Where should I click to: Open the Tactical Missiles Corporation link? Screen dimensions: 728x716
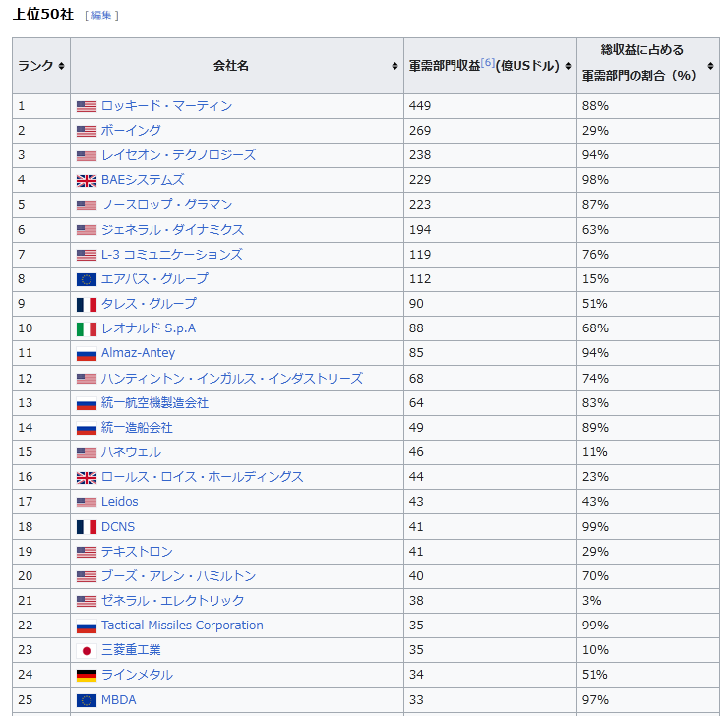click(x=182, y=626)
